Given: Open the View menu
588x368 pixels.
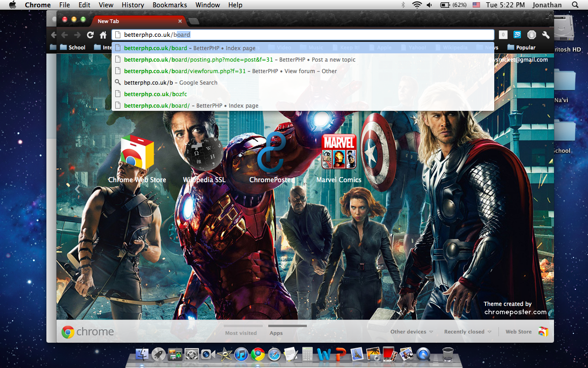Looking at the screenshot, I should [106, 5].
